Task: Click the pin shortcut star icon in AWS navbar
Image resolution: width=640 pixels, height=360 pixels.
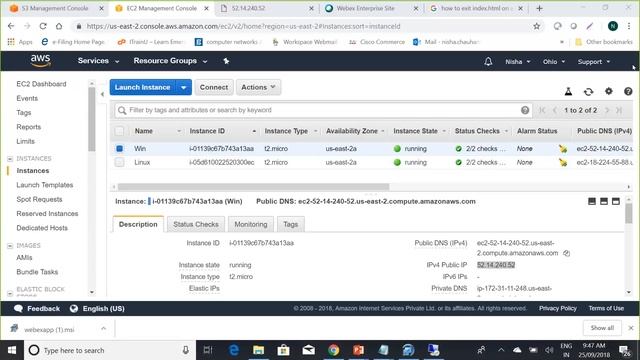Action: point(226,61)
